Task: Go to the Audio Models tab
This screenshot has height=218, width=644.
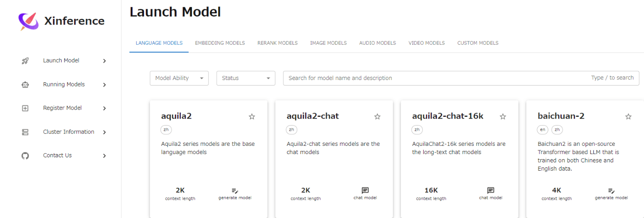Action: pyautogui.click(x=378, y=43)
